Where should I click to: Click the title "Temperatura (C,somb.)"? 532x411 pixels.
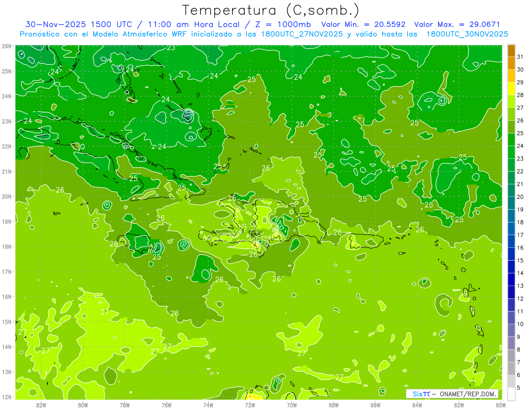tap(271, 10)
